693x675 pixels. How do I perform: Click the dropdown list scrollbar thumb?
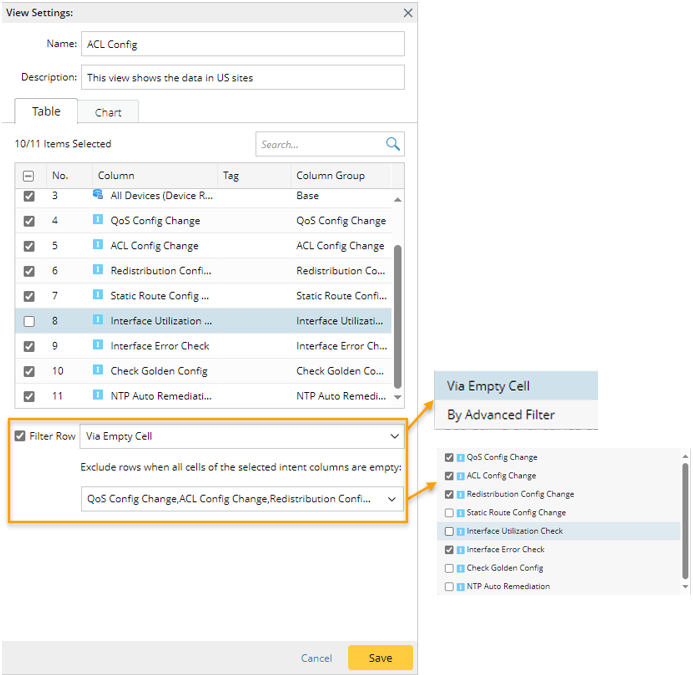[x=685, y=521]
